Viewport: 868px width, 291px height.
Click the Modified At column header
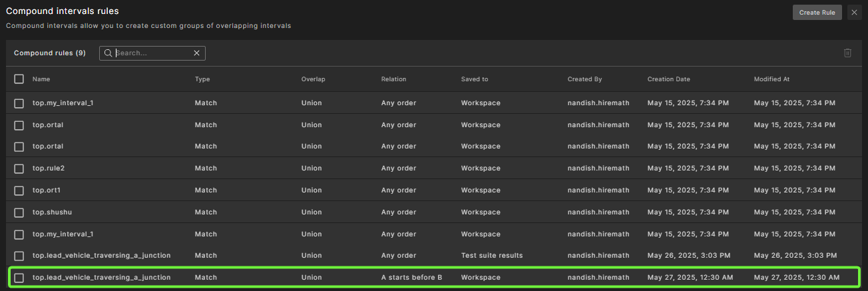tap(771, 79)
